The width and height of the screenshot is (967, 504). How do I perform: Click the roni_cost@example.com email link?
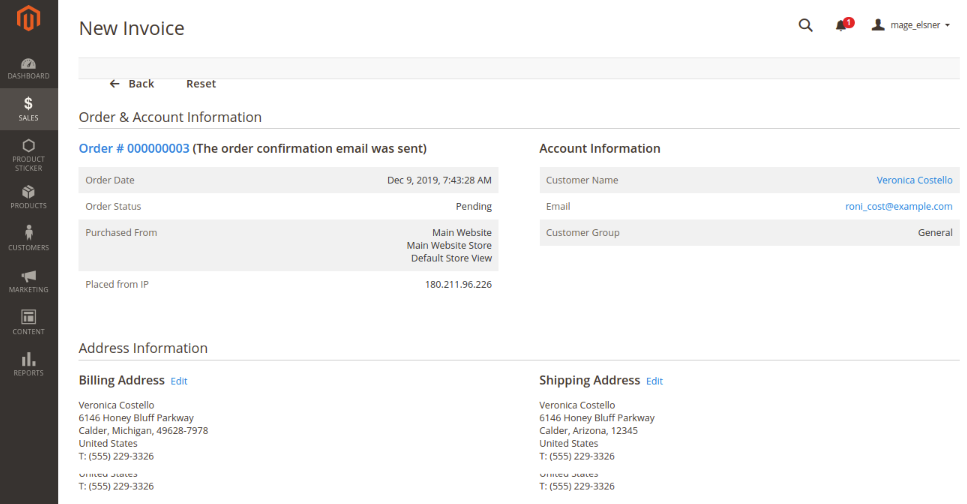[898, 207]
